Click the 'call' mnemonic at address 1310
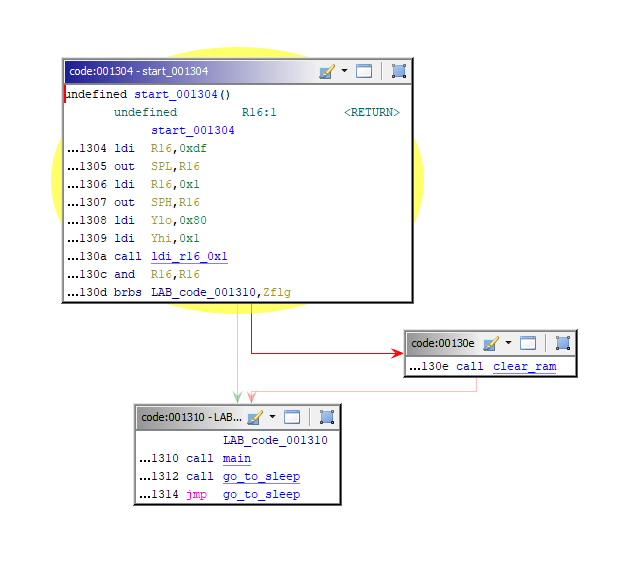Image resolution: width=628 pixels, height=573 pixels. tap(199, 458)
